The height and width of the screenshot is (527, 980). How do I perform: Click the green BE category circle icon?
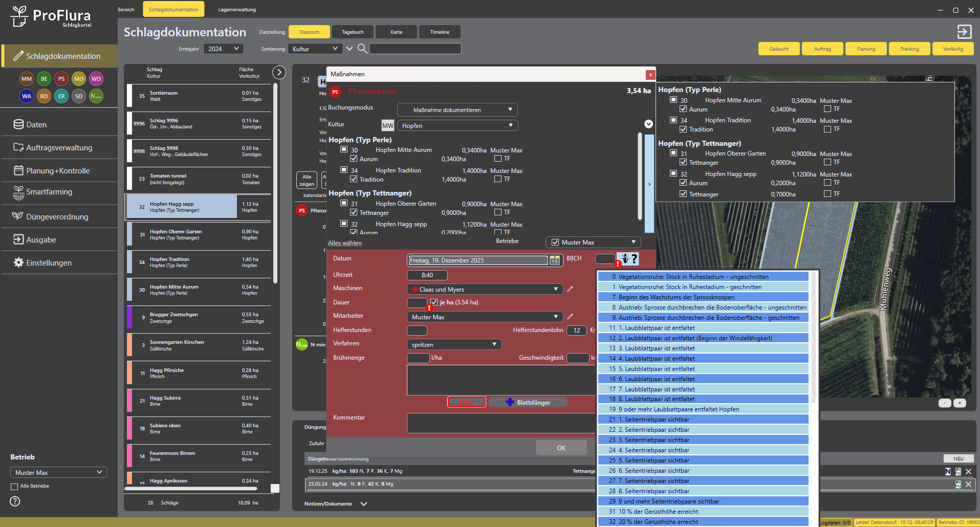(44, 79)
